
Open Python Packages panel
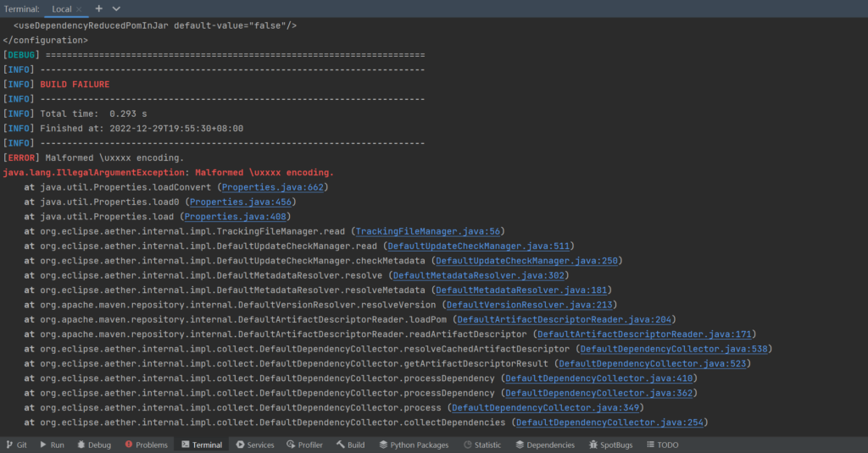coord(414,445)
